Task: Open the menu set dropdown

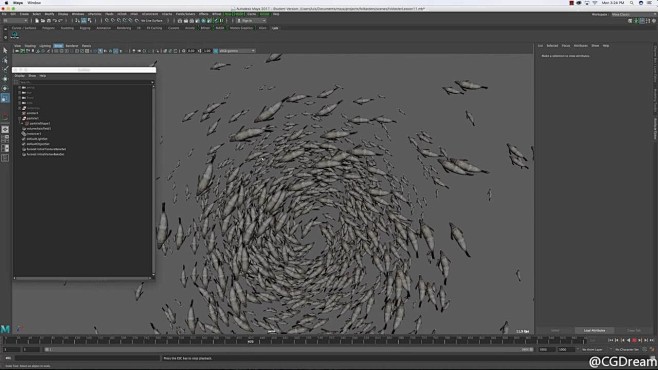Action: [16, 21]
